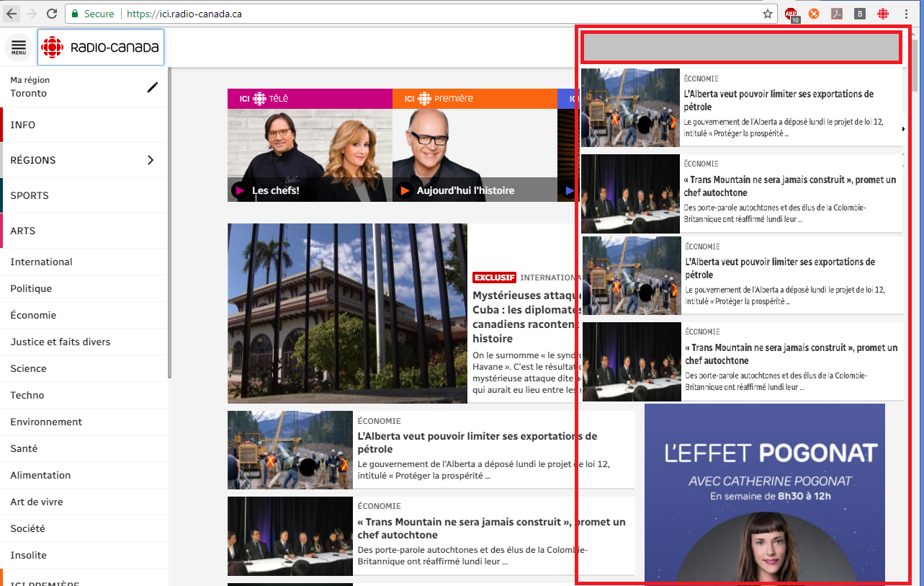Viewport: 924px width, 586px height.
Task: Click the red EXCLUSIF badge
Action: pos(494,278)
